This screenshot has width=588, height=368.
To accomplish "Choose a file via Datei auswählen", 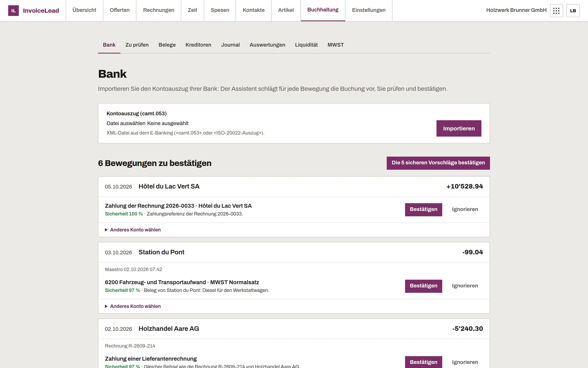I will point(126,123).
